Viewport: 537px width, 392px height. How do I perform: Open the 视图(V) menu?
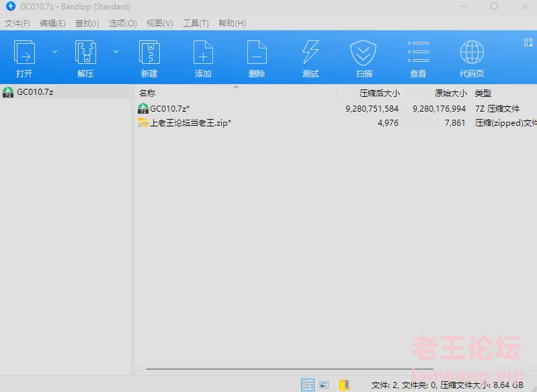pyautogui.click(x=159, y=24)
